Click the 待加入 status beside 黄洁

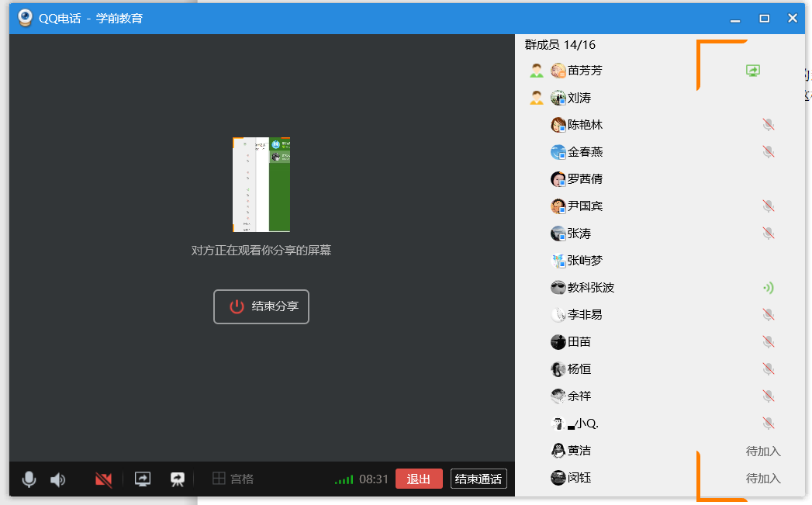coord(763,451)
